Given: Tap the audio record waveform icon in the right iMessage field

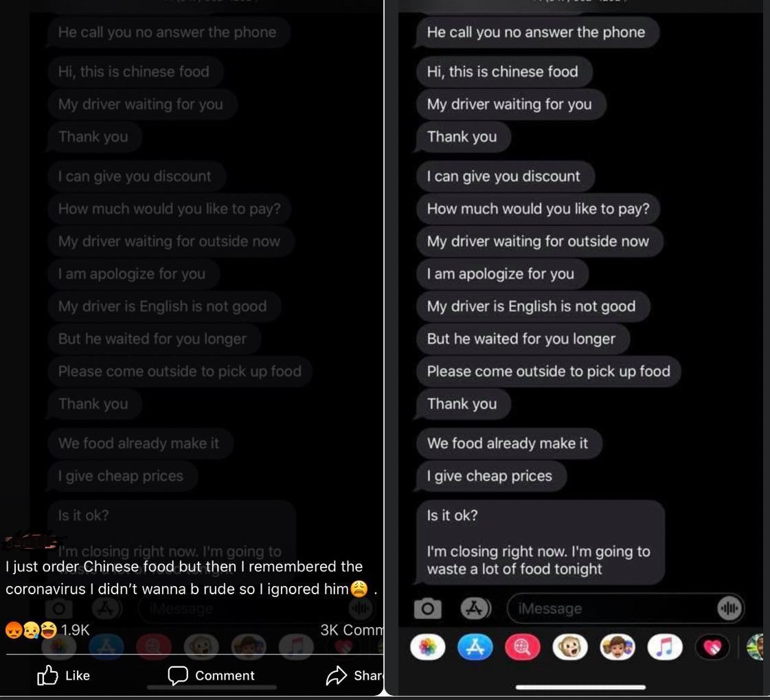Looking at the screenshot, I should coord(729,609).
